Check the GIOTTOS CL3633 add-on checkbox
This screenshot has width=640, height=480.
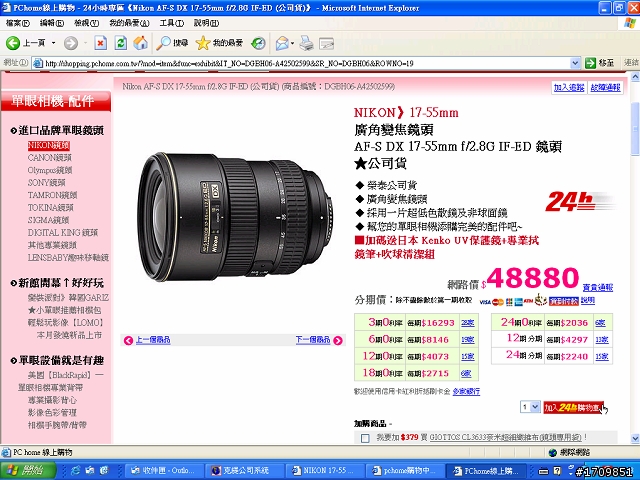(365, 438)
